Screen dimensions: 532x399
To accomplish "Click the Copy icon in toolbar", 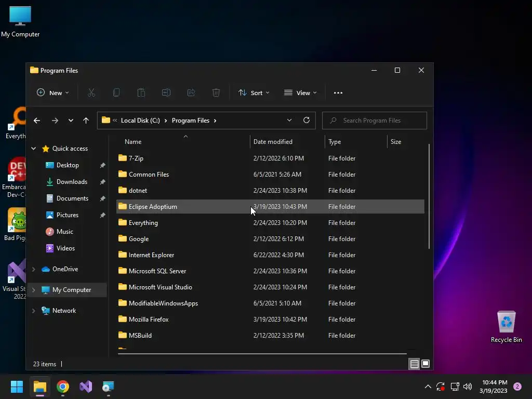I will tap(116, 92).
